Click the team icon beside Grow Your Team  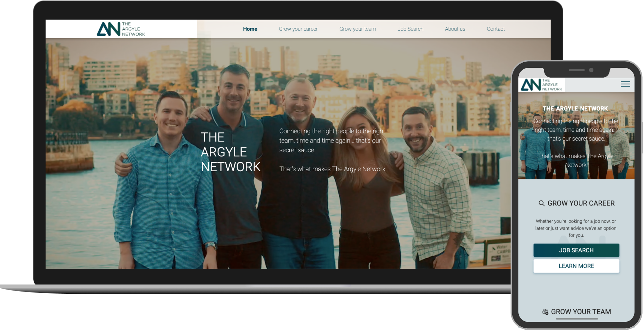pos(545,312)
